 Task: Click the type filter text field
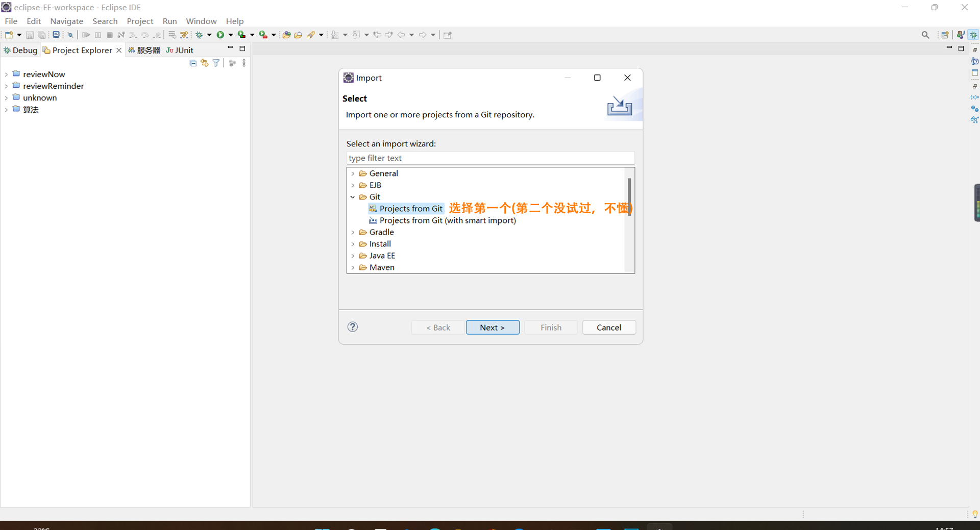(x=490, y=158)
